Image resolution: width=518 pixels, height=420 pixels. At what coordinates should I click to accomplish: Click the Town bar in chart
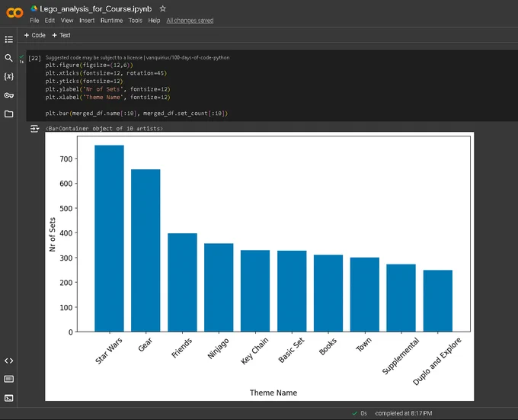click(x=365, y=294)
